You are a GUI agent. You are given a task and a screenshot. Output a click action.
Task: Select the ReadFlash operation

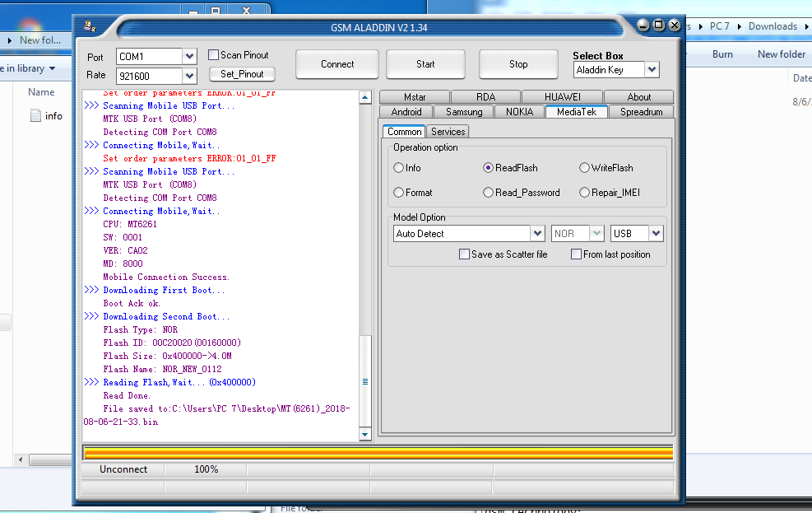(488, 168)
